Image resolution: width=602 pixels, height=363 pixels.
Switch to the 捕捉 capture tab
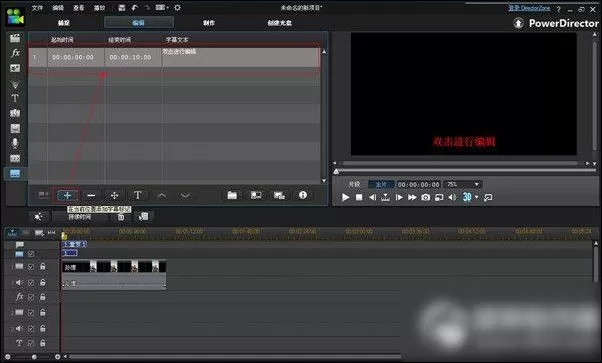[x=64, y=23]
